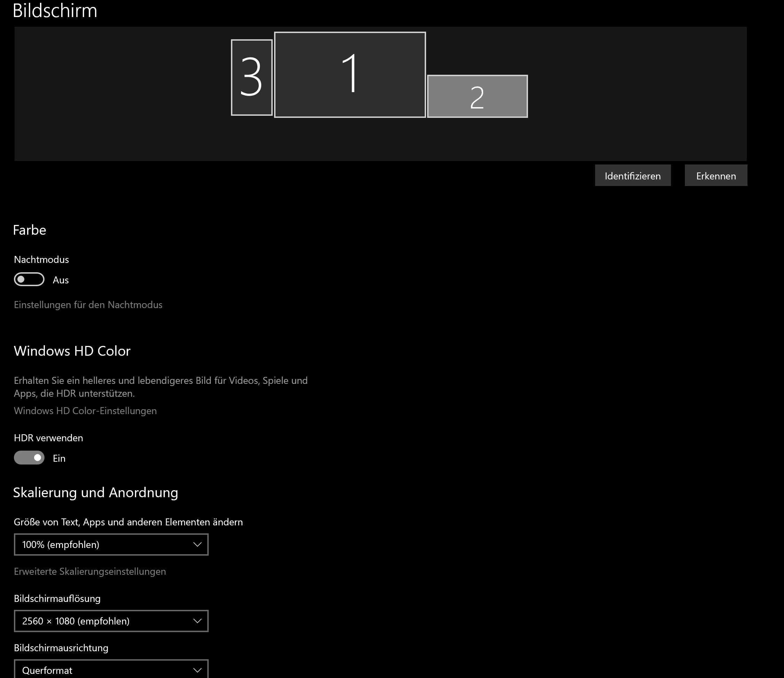784x678 pixels.
Task: Open the scaling dropdown showing 100% (empfohlen)
Action: (111, 545)
